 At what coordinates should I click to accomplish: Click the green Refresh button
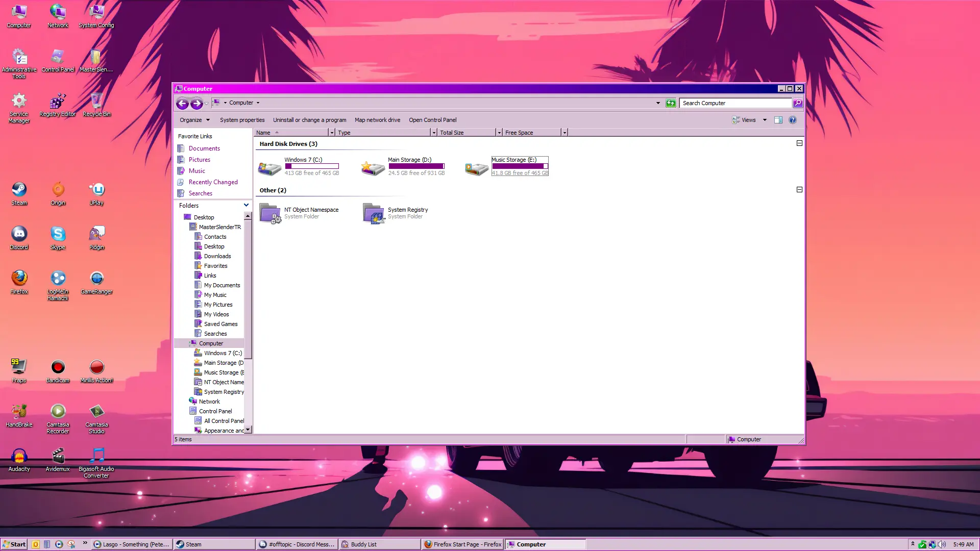[x=671, y=103]
